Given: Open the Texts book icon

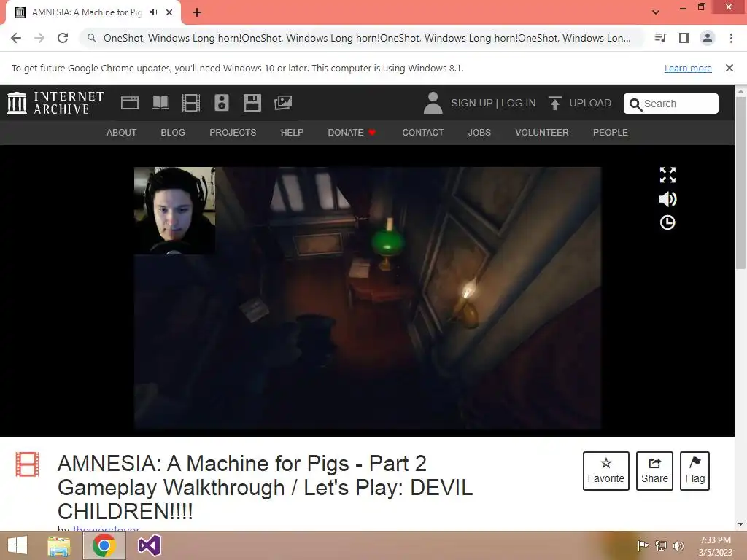Looking at the screenshot, I should pyautogui.click(x=160, y=103).
